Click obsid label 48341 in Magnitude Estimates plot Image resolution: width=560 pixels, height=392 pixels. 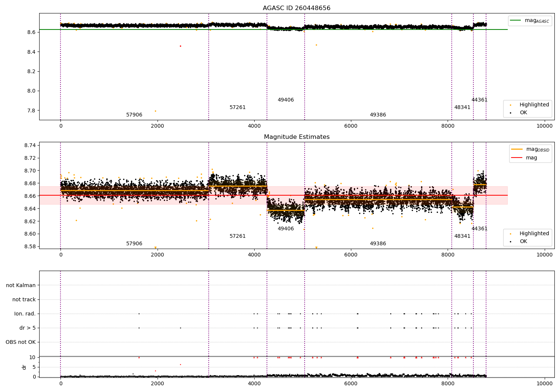(x=462, y=236)
